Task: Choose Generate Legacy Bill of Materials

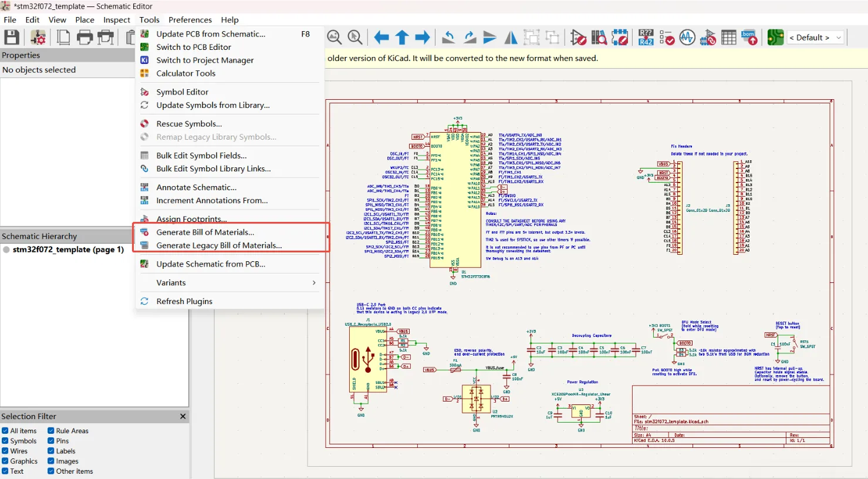Action: click(x=229, y=245)
